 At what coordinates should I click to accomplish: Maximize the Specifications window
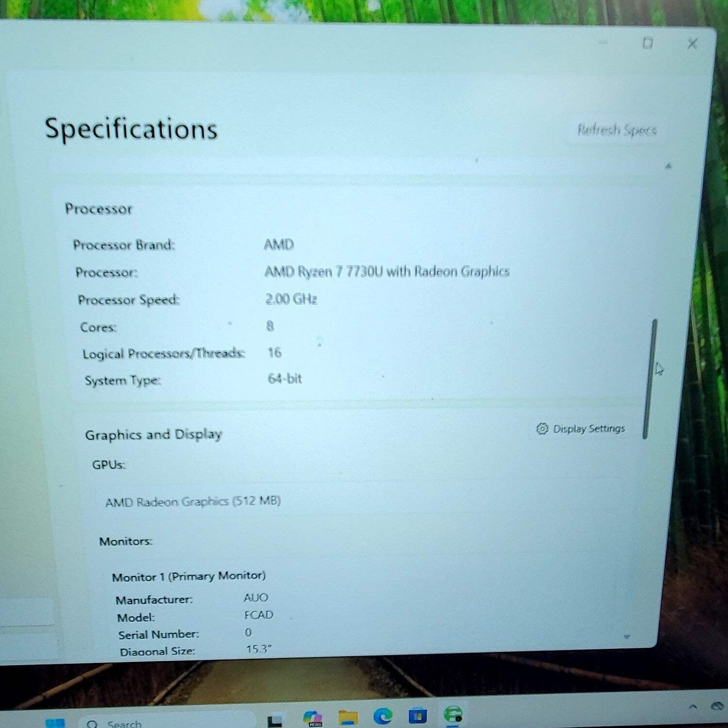click(647, 43)
